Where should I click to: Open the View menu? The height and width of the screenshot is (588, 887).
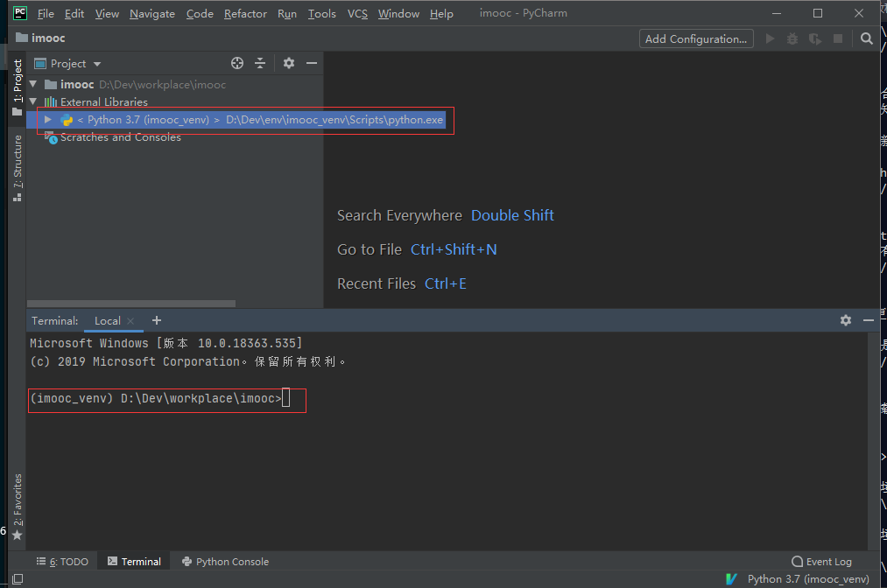point(107,14)
